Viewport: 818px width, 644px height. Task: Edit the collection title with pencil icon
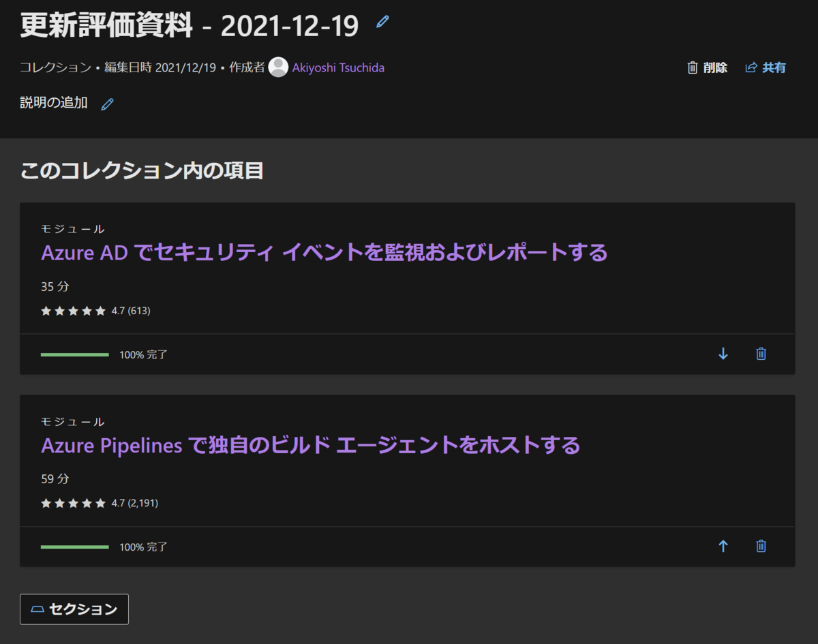(x=382, y=22)
